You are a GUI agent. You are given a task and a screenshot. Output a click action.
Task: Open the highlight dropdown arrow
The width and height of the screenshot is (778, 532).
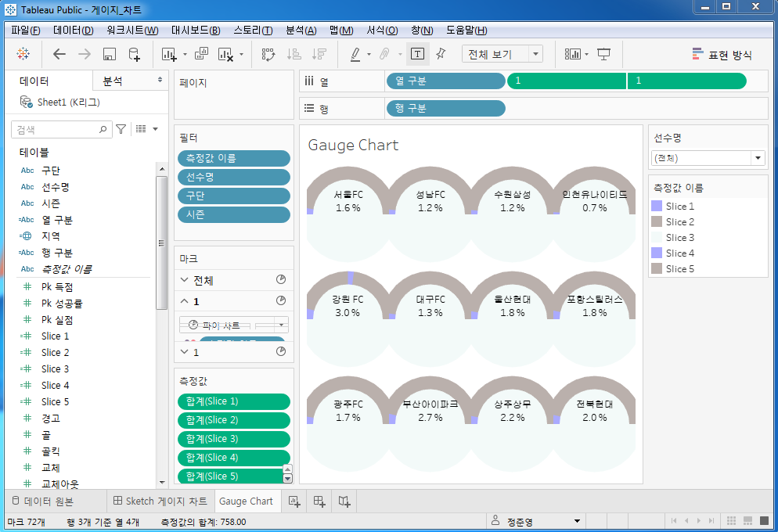coord(369,54)
